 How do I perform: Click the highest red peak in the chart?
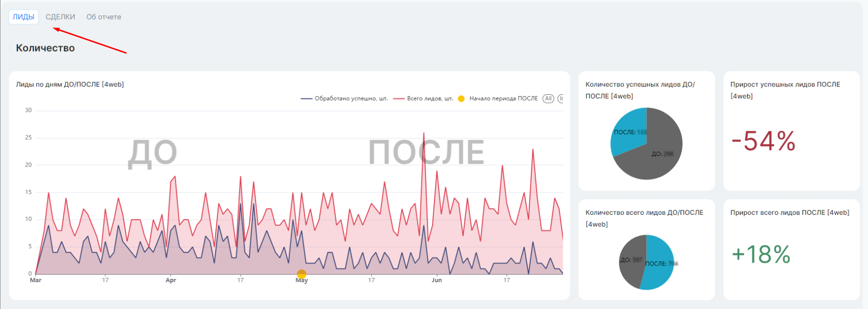point(423,134)
